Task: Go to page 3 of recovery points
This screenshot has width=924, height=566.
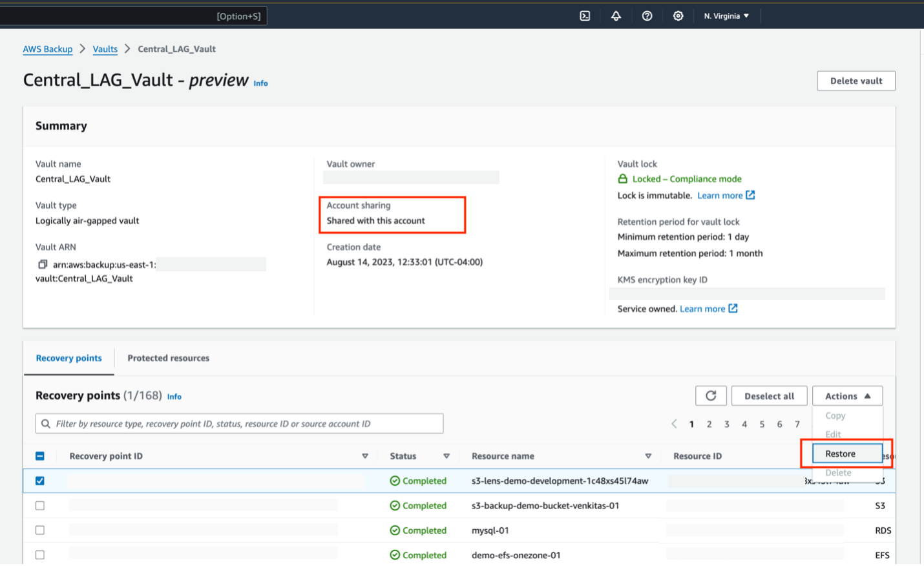Action: 727,424
